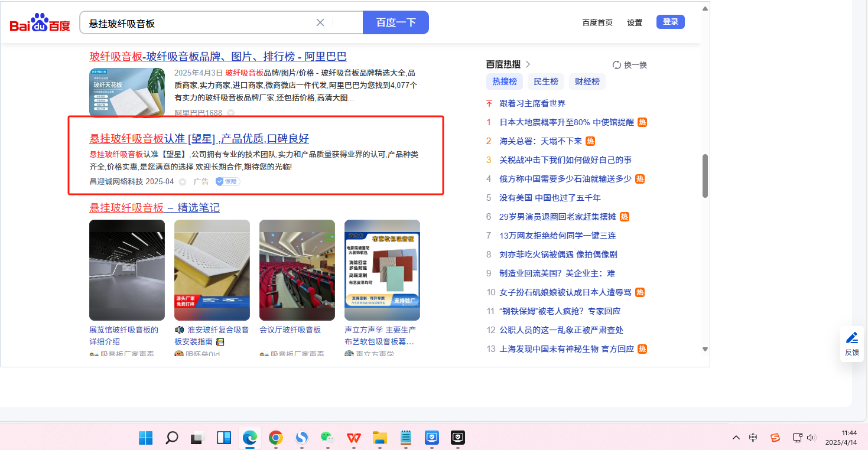Open the 反馈 feedback pencil icon
The height and width of the screenshot is (450, 868).
851,338
